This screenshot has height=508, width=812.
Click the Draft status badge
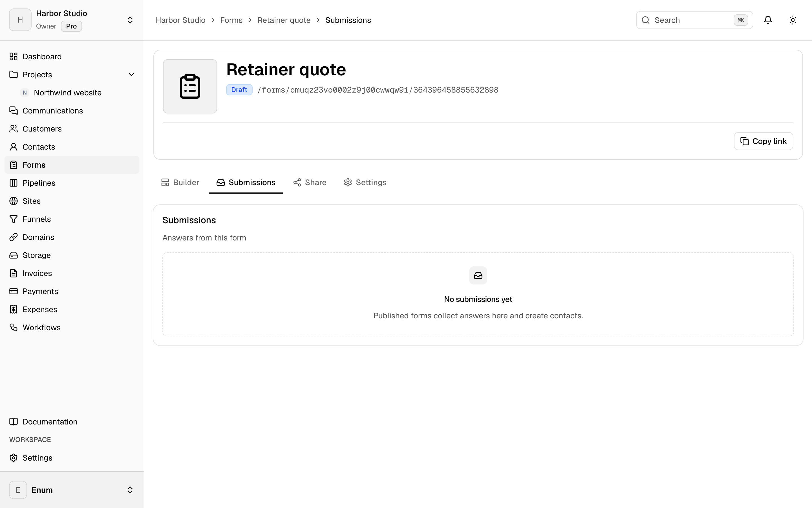(239, 90)
